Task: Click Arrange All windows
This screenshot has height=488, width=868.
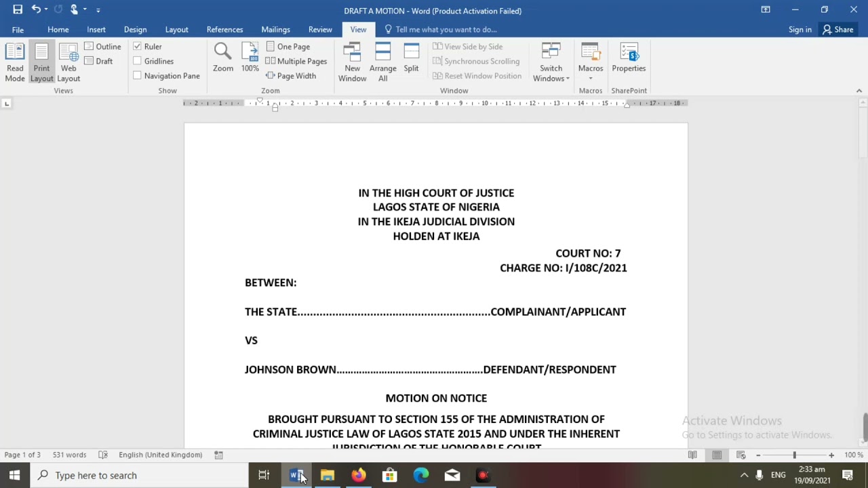Action: point(383,62)
